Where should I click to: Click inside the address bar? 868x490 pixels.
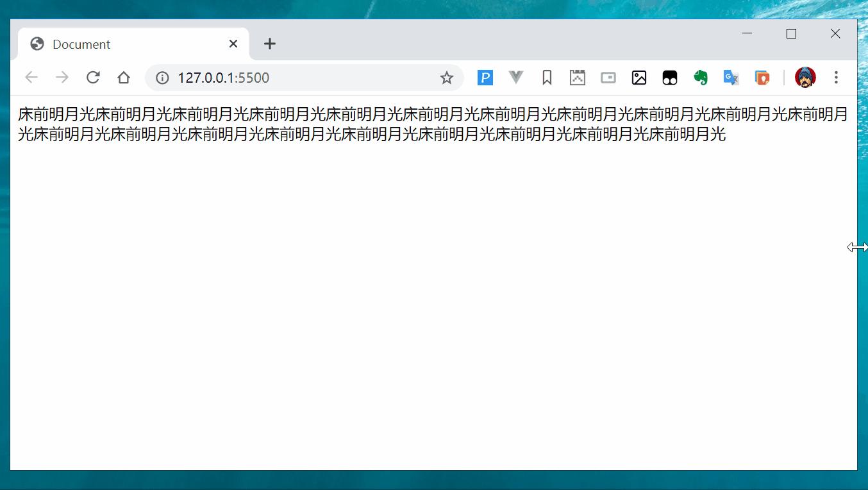coord(288,77)
